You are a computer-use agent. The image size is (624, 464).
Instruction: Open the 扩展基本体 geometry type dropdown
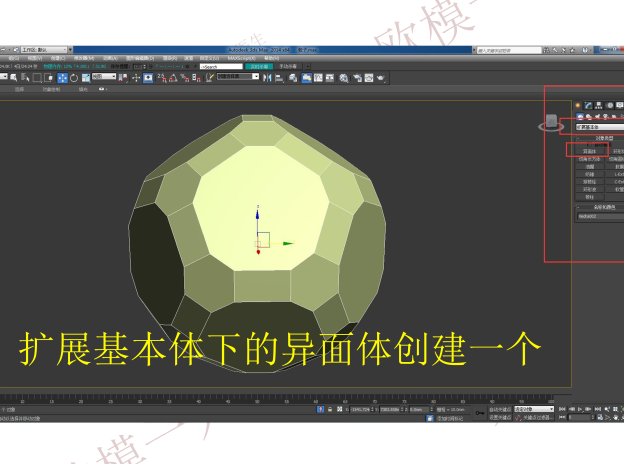coord(600,127)
